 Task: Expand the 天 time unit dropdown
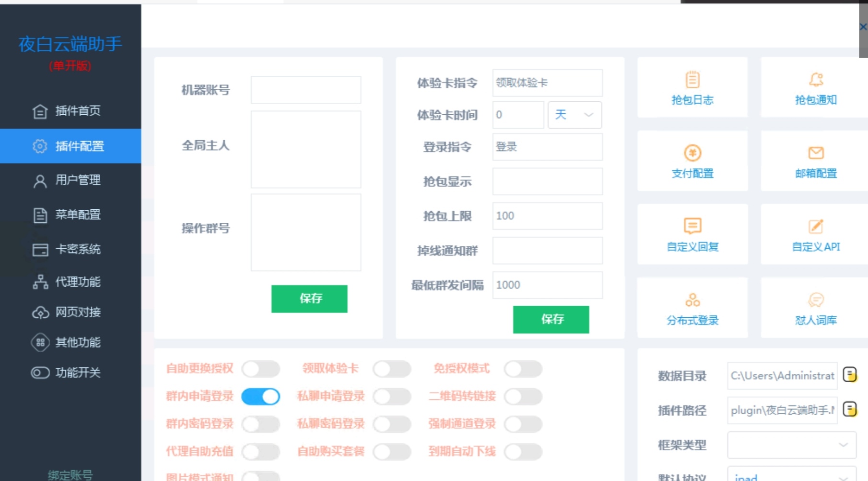point(575,115)
